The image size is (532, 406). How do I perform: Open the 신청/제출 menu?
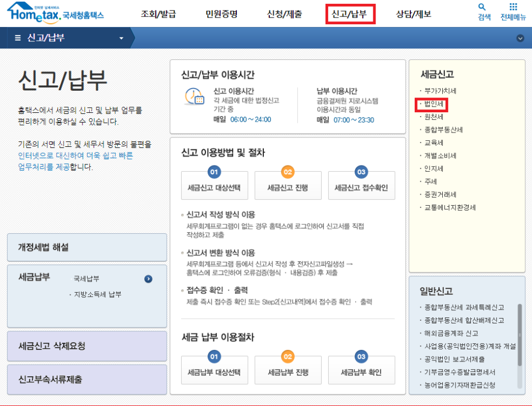[284, 14]
